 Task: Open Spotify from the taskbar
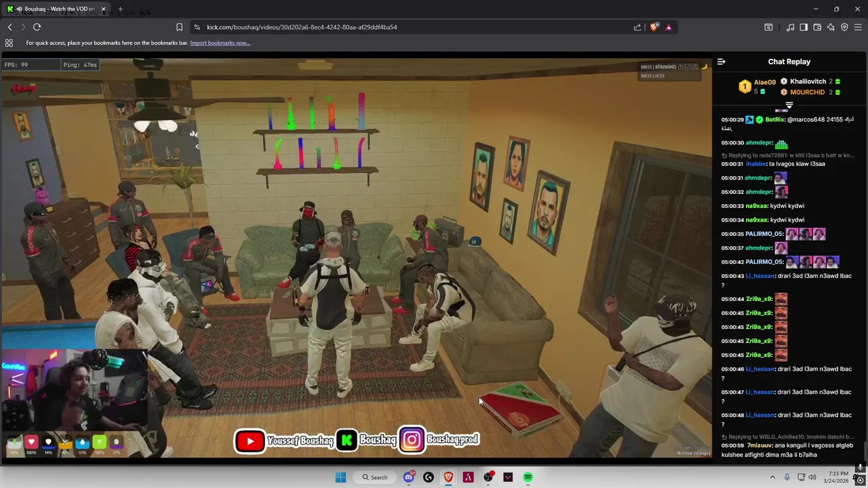point(528,477)
